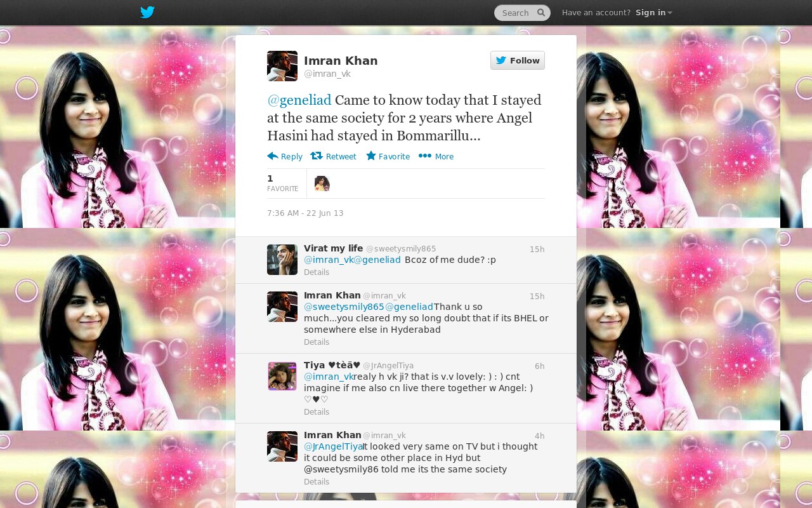Click the search magnifier icon

(x=541, y=13)
